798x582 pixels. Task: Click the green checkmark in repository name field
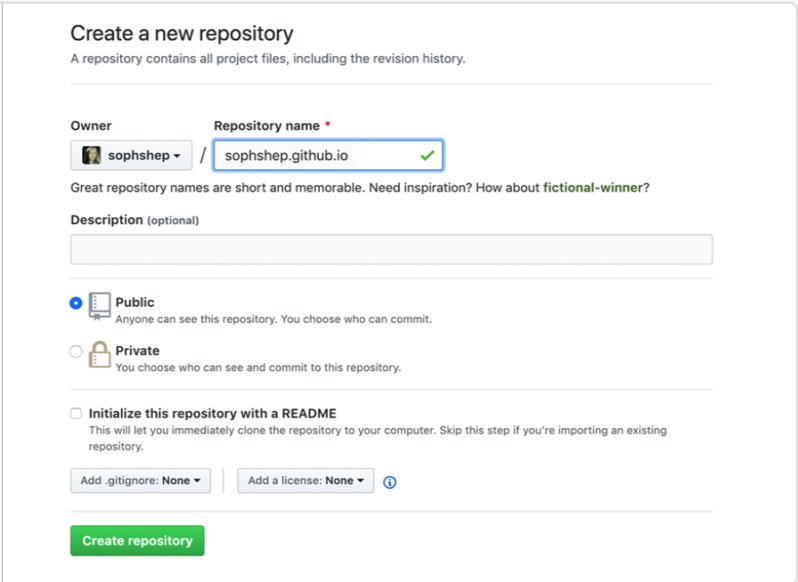tap(427, 156)
